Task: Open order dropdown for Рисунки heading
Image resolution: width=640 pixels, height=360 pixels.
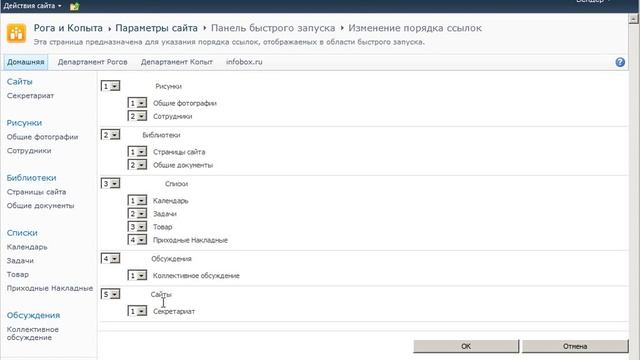Action: tap(110, 86)
